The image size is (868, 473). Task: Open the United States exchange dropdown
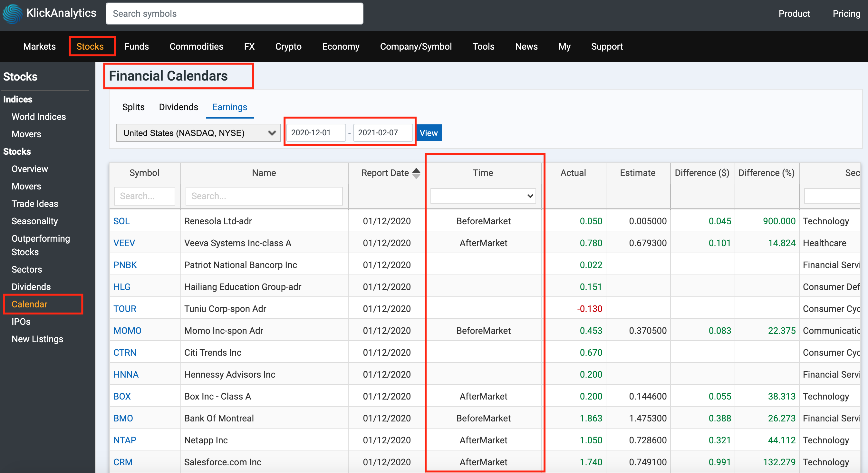[198, 133]
